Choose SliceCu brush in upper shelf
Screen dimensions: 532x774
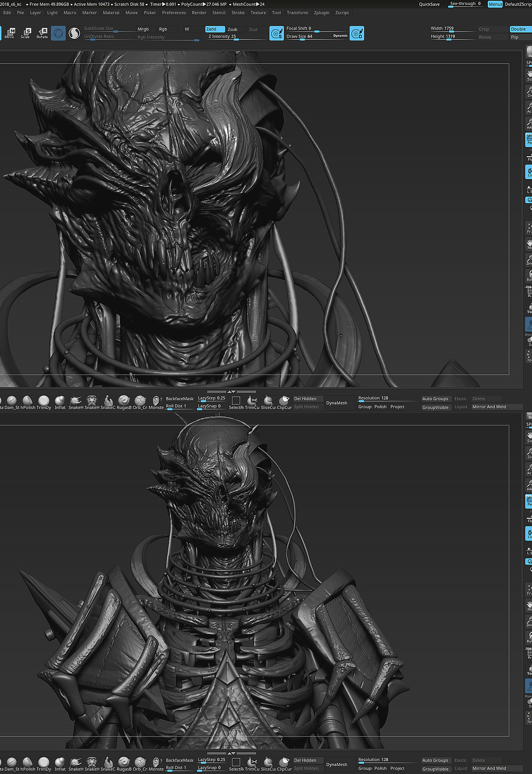coord(268,402)
